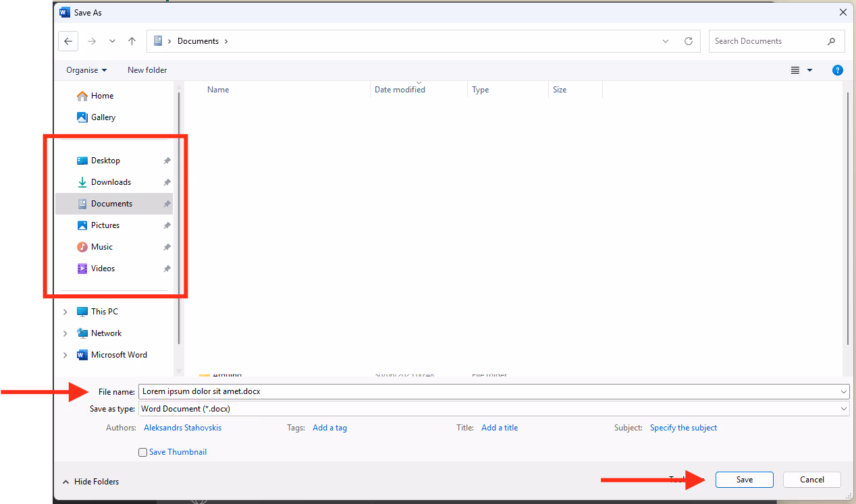Enable the Save Thumbnail checkbox

coord(143,453)
